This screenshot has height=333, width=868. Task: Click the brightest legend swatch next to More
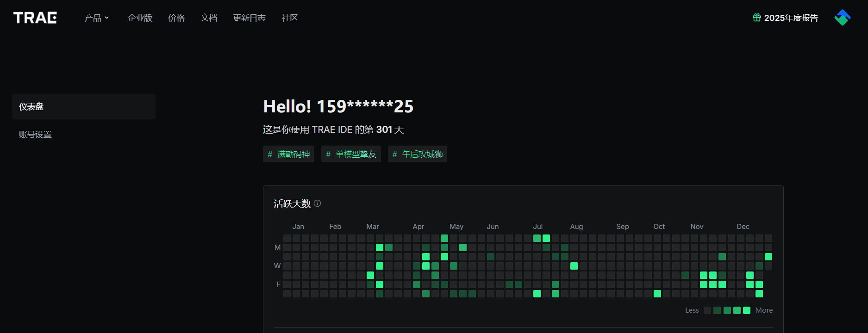tap(747, 310)
